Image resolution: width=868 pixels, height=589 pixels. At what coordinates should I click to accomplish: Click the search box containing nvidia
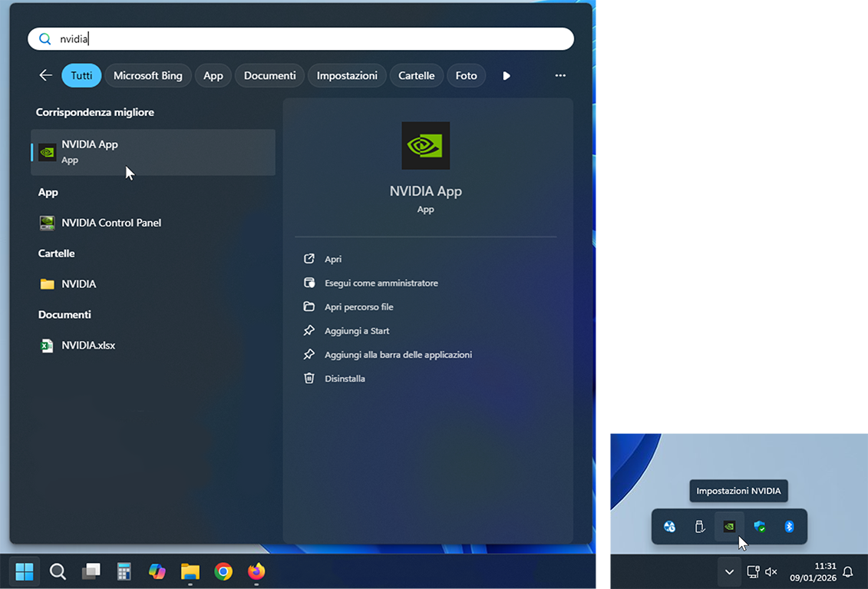301,39
